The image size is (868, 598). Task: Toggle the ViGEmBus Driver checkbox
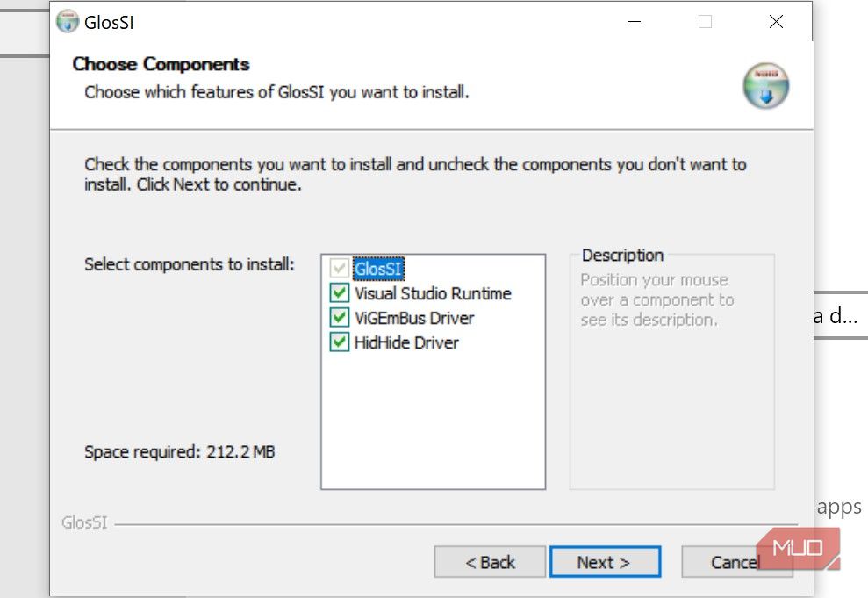pyautogui.click(x=339, y=318)
